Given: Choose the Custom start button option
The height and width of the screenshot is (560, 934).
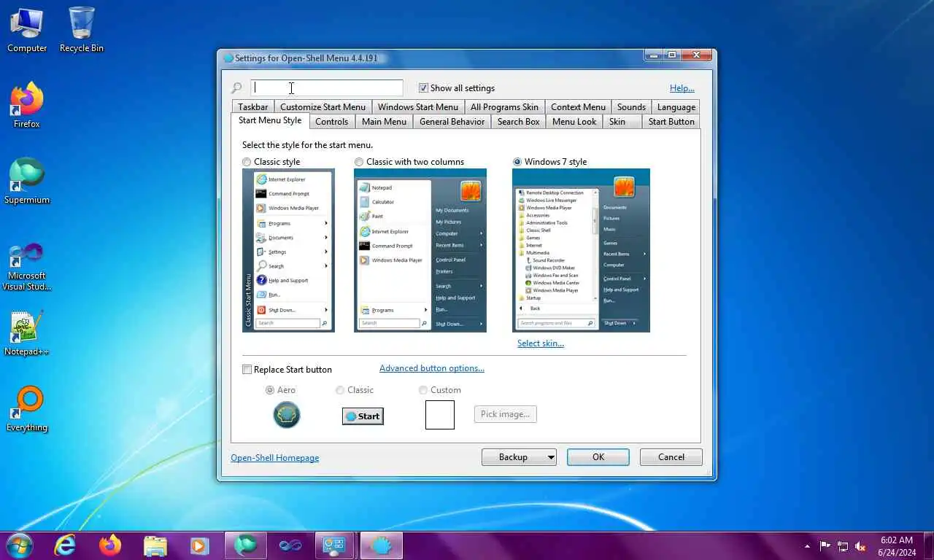Looking at the screenshot, I should tap(423, 390).
